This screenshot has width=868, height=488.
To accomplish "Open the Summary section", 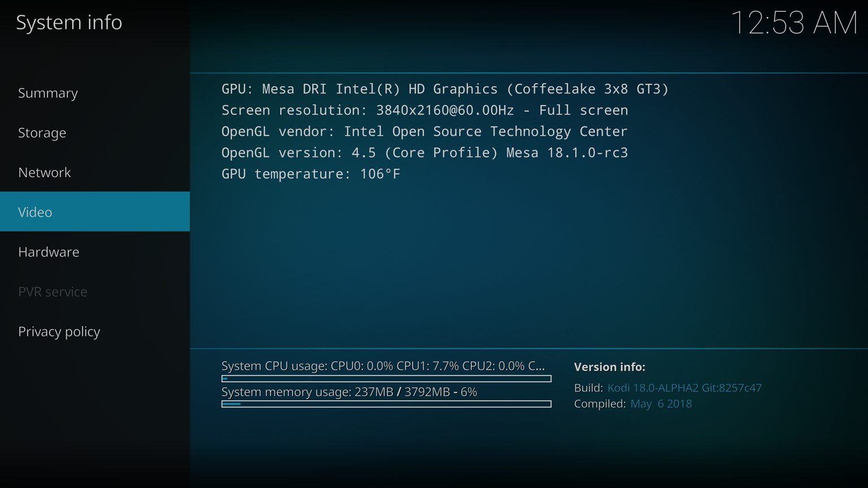I will [x=48, y=93].
